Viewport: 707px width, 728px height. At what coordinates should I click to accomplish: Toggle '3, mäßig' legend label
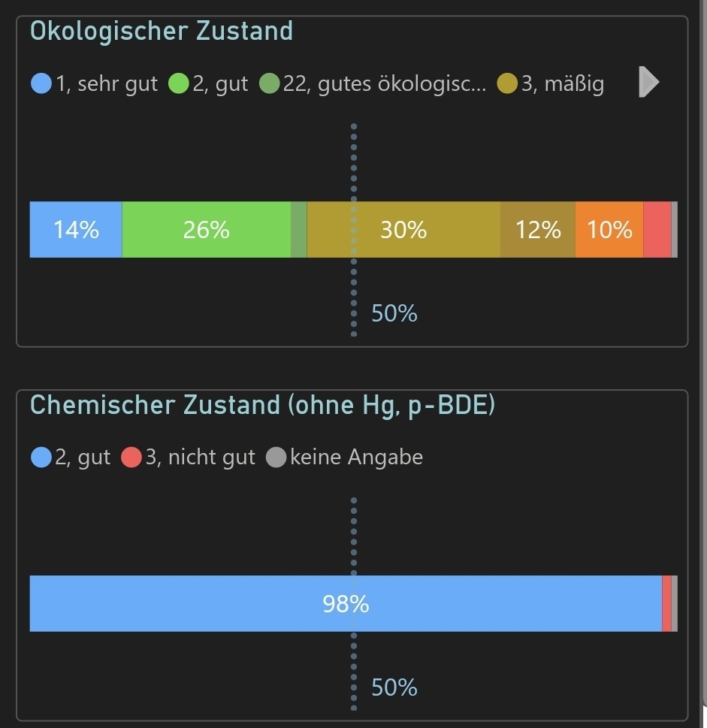(562, 83)
